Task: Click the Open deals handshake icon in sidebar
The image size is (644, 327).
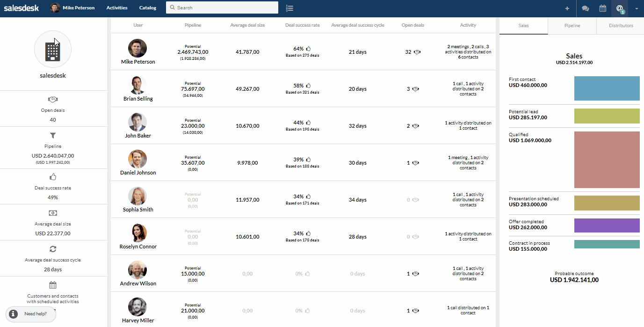Action: click(53, 100)
